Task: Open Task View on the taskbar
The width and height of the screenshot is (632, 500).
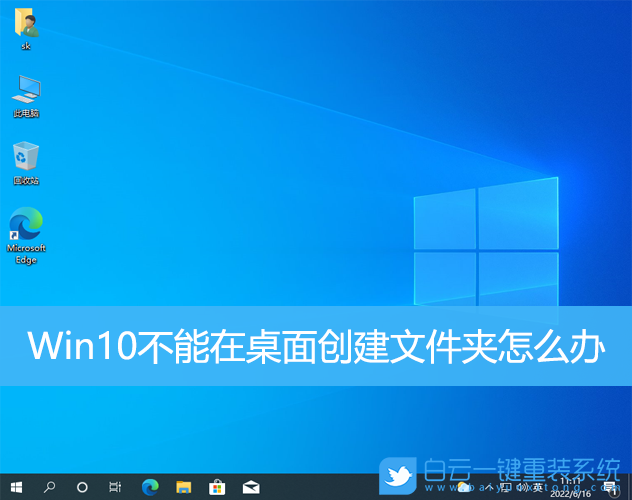Action: coord(115,487)
